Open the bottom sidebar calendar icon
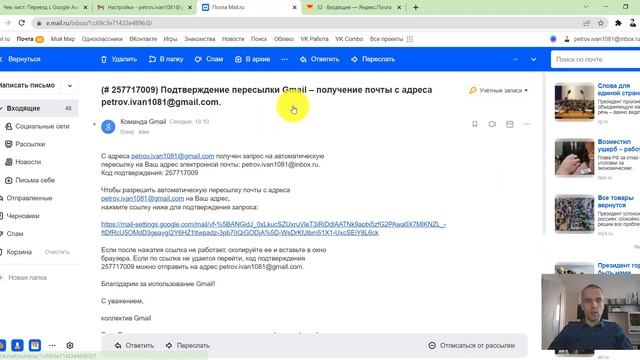This screenshot has height=360, width=640. click(x=35, y=345)
